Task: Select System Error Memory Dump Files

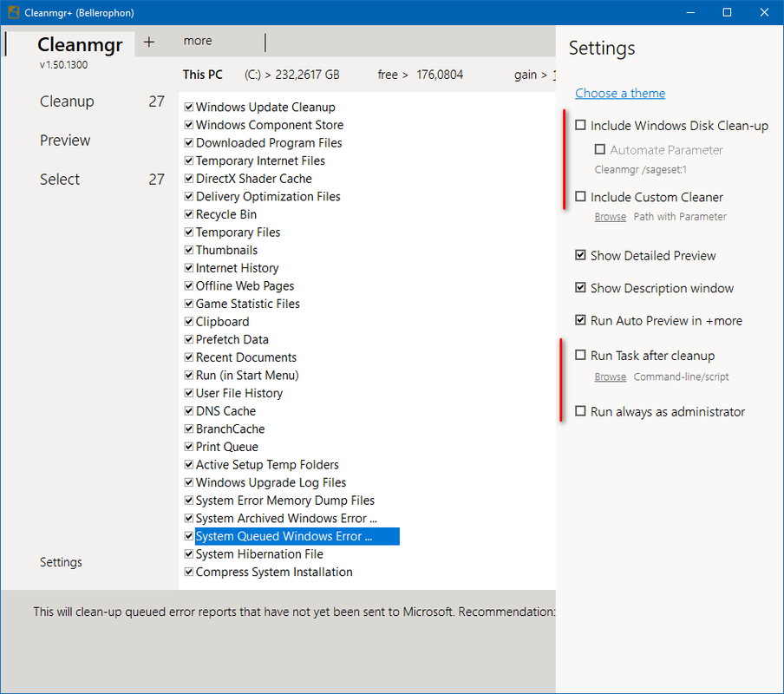Action: (x=285, y=501)
